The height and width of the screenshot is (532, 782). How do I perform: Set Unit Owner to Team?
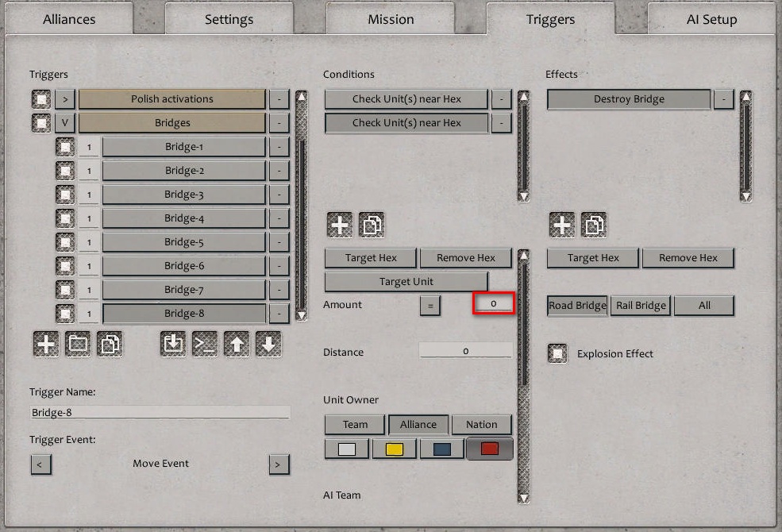[355, 425]
